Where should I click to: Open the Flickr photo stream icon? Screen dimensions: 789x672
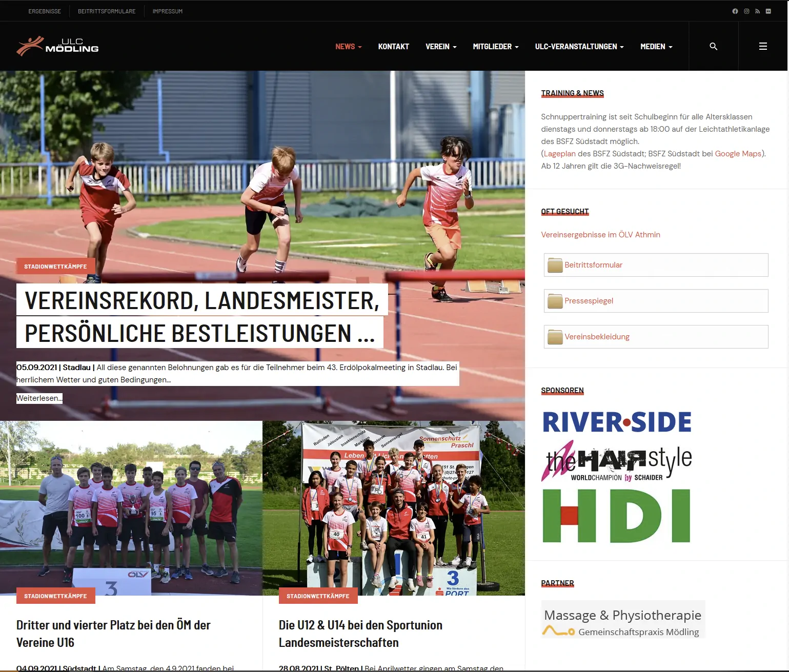click(x=768, y=11)
